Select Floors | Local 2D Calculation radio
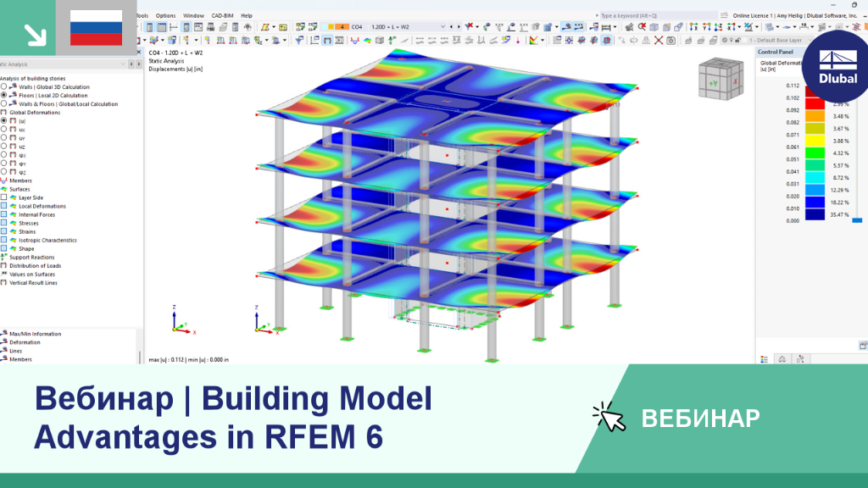The image size is (868, 488). pos(4,95)
